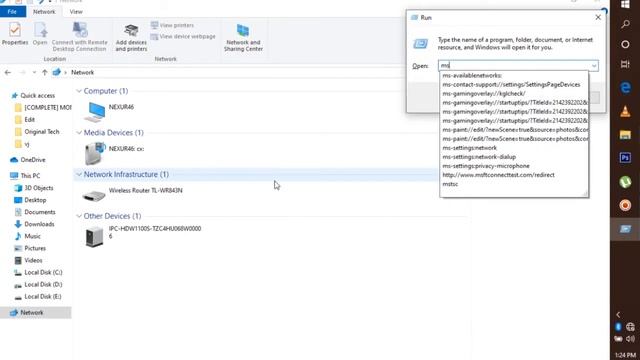Collapse the Network Infrastructure (1) group
640x360 pixels.
pos(79,174)
